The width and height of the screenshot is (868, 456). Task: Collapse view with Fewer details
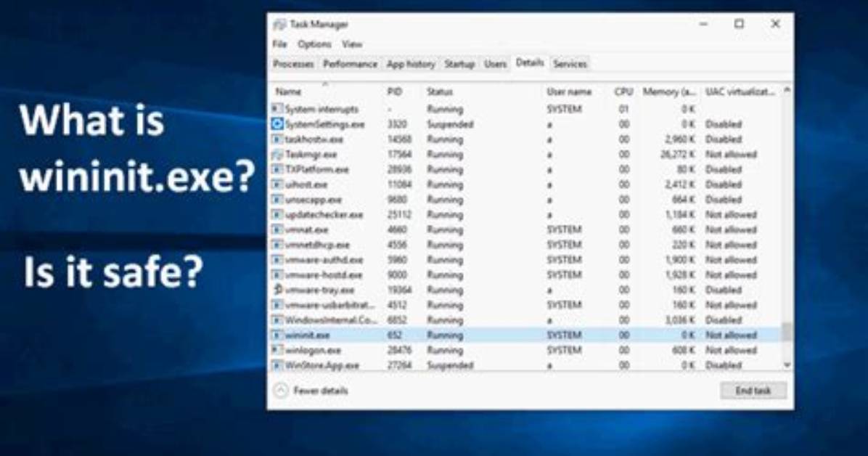(x=311, y=391)
